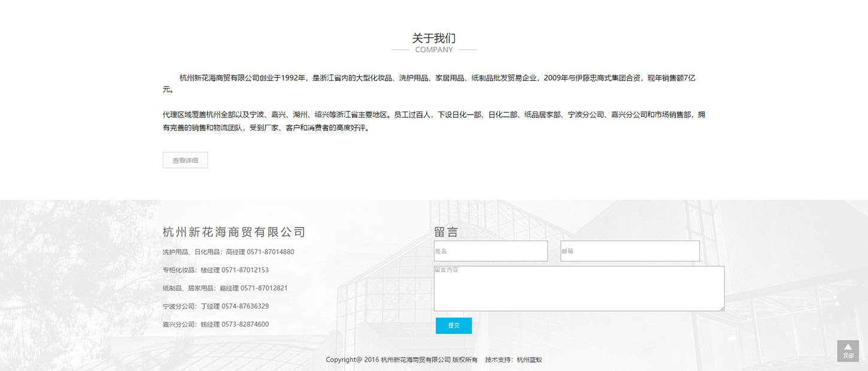Click the COMPANY subtitle text

tap(434, 50)
